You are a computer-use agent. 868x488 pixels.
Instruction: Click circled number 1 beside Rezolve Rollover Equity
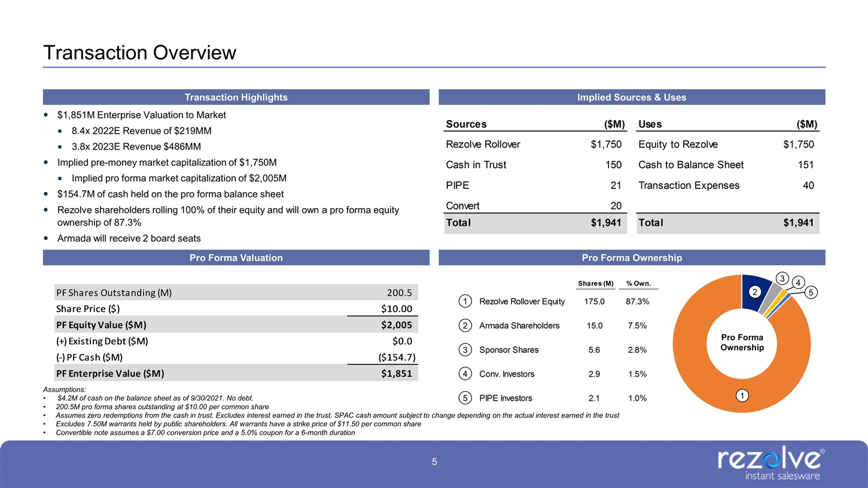(x=466, y=301)
